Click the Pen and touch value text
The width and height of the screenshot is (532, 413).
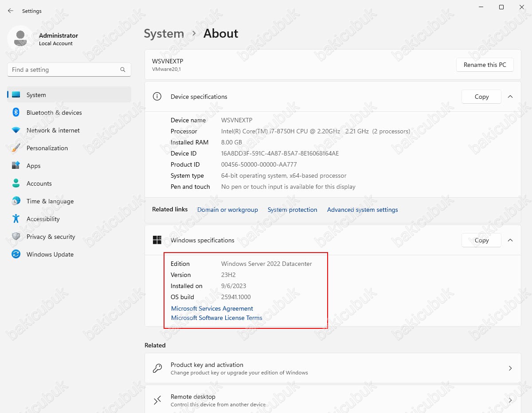point(288,187)
